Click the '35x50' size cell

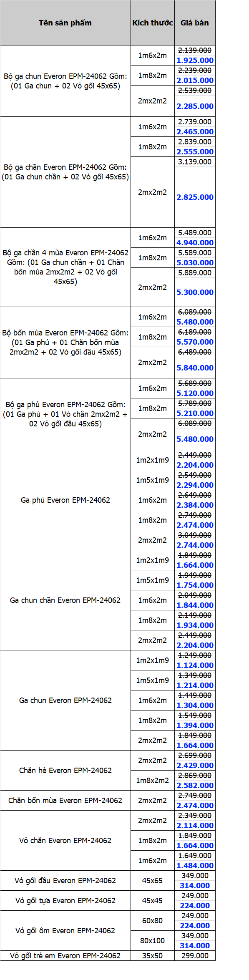153,955
